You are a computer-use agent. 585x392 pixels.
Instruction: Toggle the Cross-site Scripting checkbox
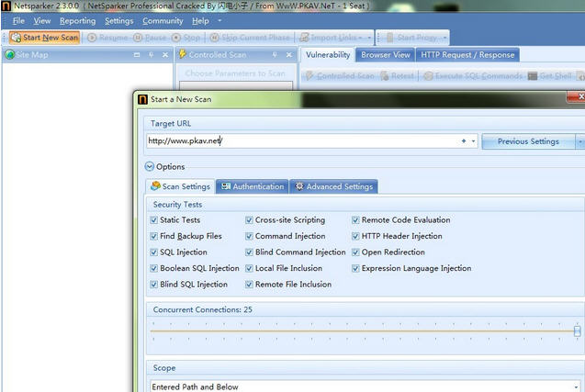click(249, 220)
